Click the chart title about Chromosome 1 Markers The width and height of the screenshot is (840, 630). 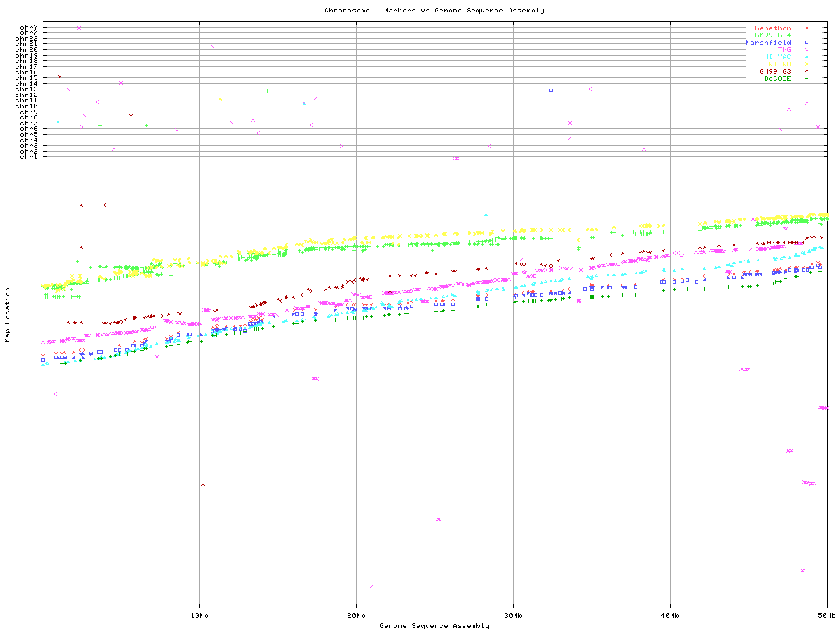434,10
